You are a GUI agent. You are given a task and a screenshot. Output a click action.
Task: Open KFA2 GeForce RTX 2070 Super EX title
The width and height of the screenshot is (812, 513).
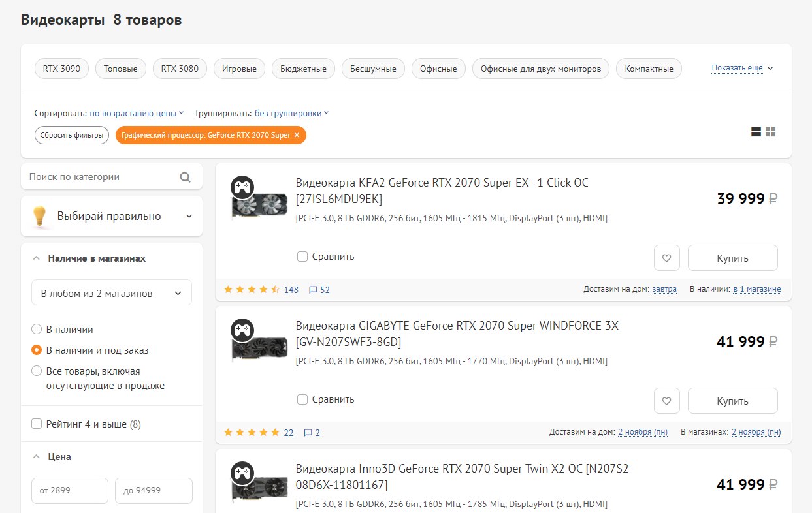(442, 191)
